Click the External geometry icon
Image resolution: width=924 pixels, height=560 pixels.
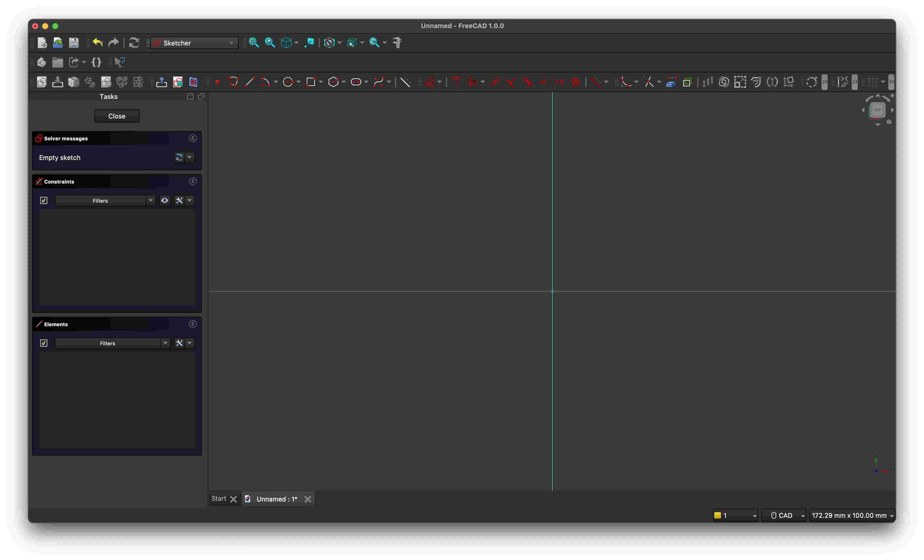pos(671,82)
